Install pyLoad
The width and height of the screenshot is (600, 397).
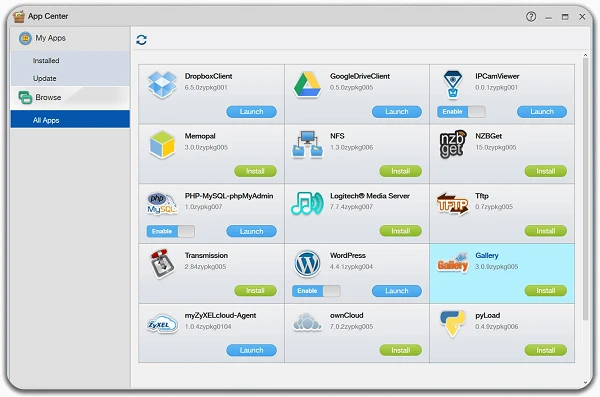pos(546,350)
